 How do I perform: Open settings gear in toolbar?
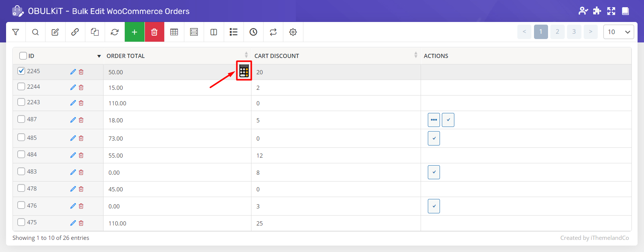pyautogui.click(x=293, y=32)
